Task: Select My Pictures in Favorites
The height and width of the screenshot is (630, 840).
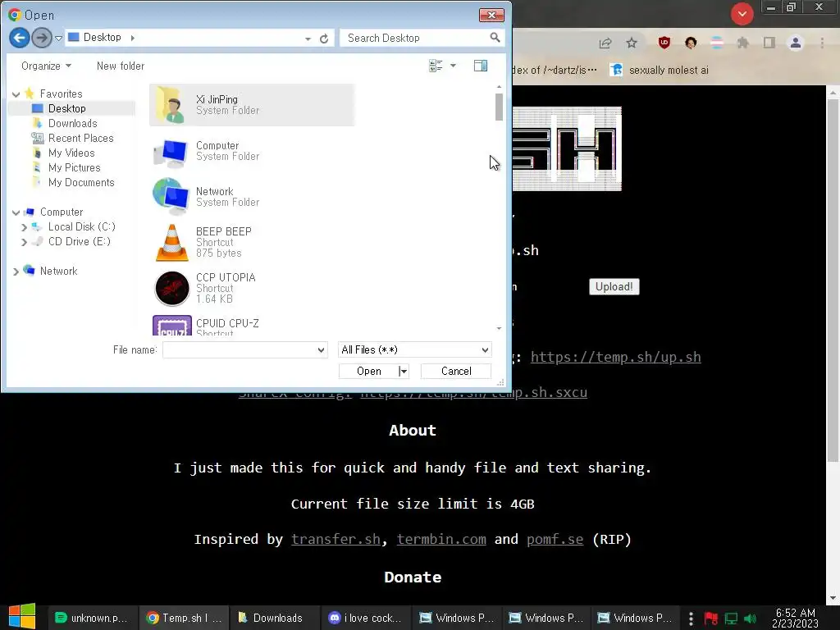Action: (74, 167)
